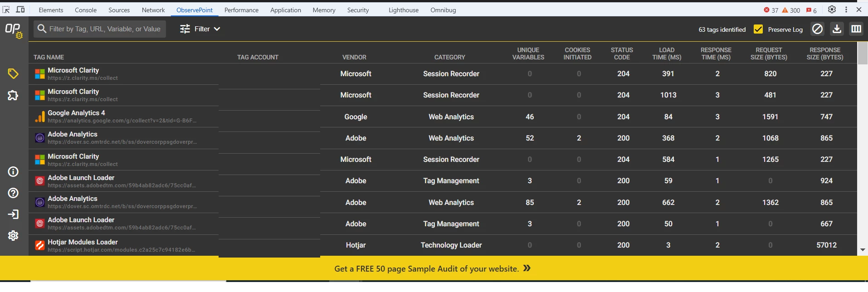Expand the Filter dropdown chevron

217,29
